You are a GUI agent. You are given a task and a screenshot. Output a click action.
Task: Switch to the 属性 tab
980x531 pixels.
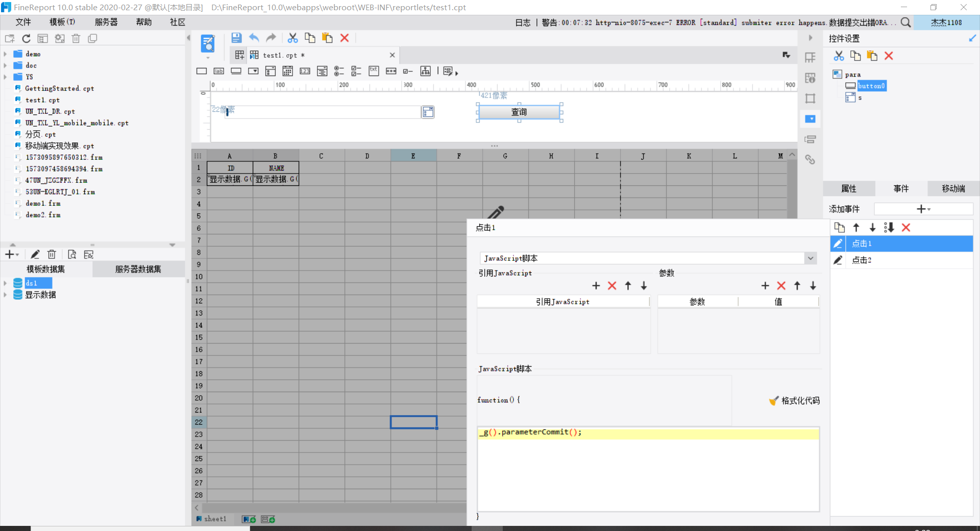849,188
